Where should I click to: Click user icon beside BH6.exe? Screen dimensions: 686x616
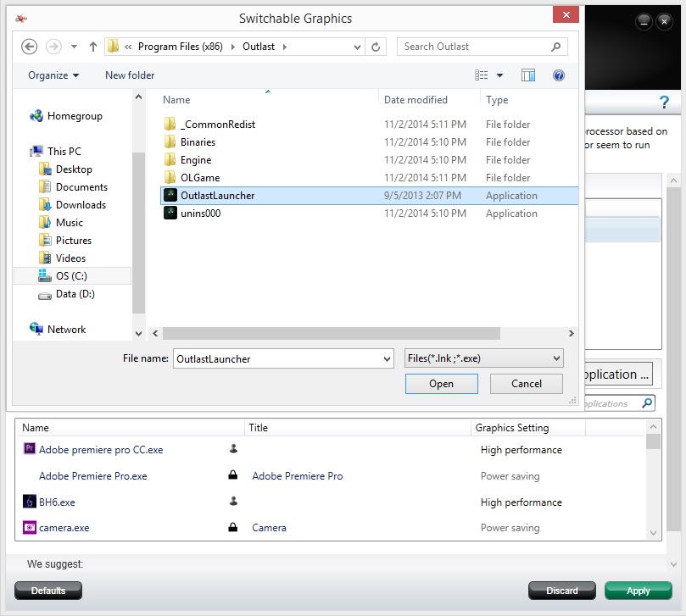click(x=233, y=501)
